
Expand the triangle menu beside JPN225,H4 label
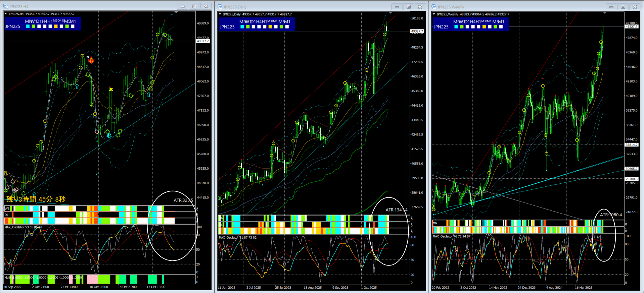click(6, 14)
